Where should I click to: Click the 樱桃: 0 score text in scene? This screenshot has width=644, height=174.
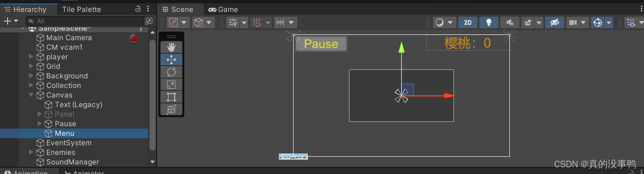[x=467, y=43]
